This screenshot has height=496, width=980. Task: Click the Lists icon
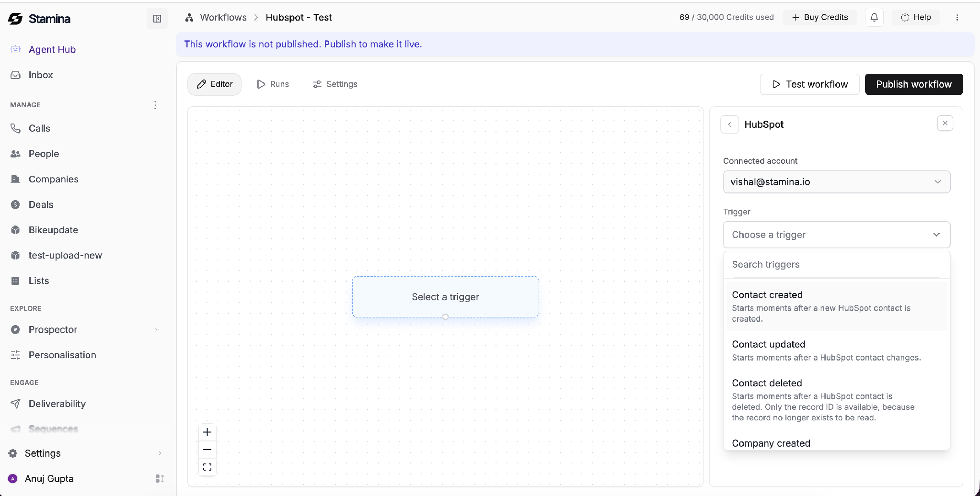click(15, 281)
